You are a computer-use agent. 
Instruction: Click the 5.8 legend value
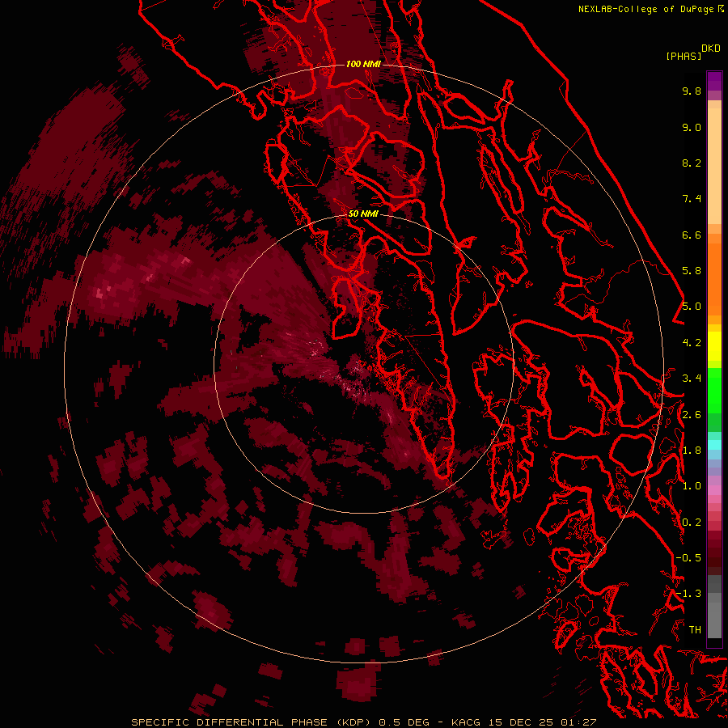click(x=692, y=271)
